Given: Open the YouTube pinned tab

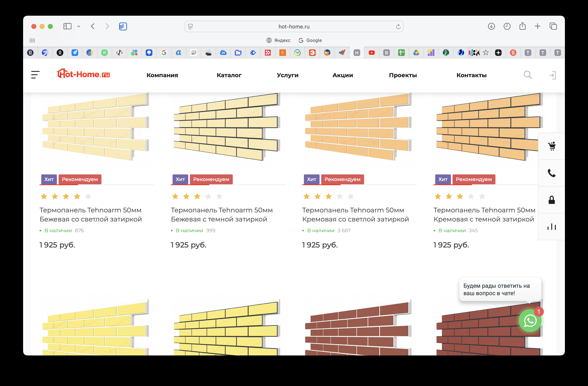Looking at the screenshot, I should pos(372,53).
